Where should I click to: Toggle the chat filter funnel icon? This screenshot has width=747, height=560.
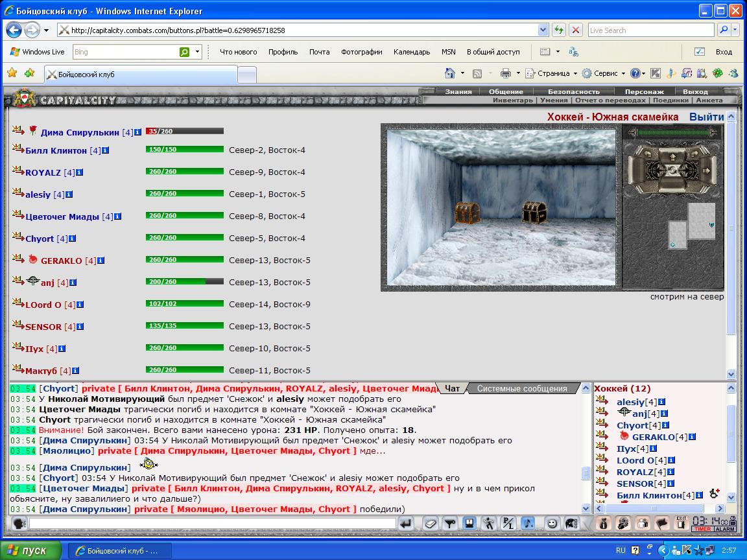[x=450, y=524]
